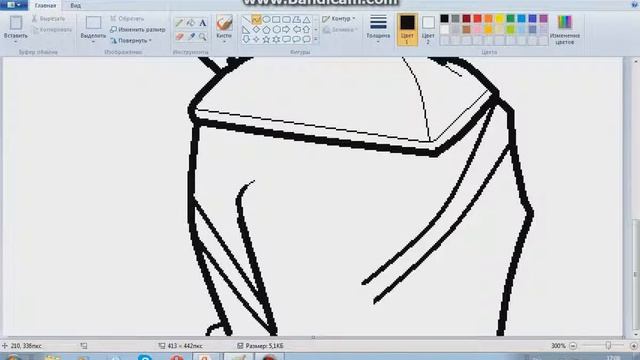
Task: Choose the Line shape
Action: (246, 20)
